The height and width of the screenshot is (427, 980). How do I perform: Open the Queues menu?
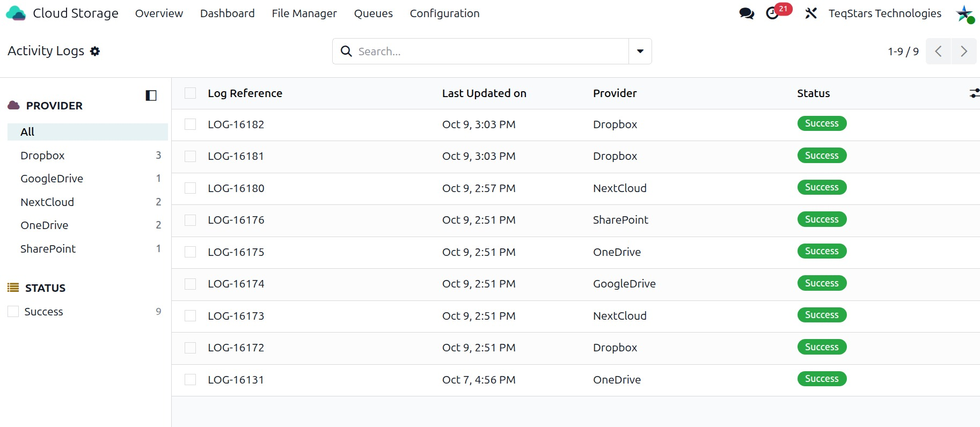pyautogui.click(x=373, y=13)
